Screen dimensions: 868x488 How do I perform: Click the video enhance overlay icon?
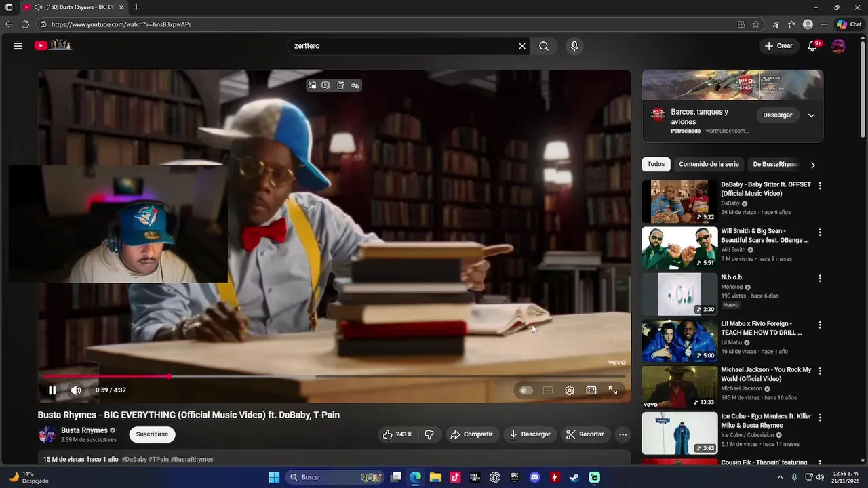326,85
